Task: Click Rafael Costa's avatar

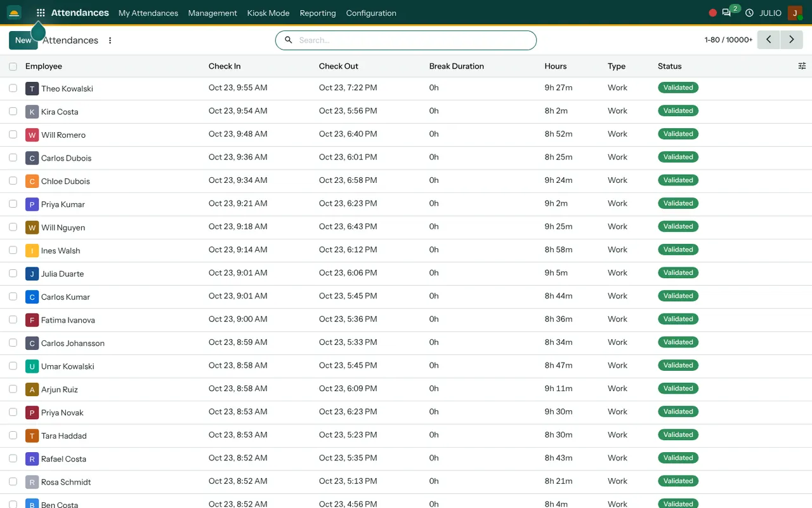Action: [x=32, y=458]
